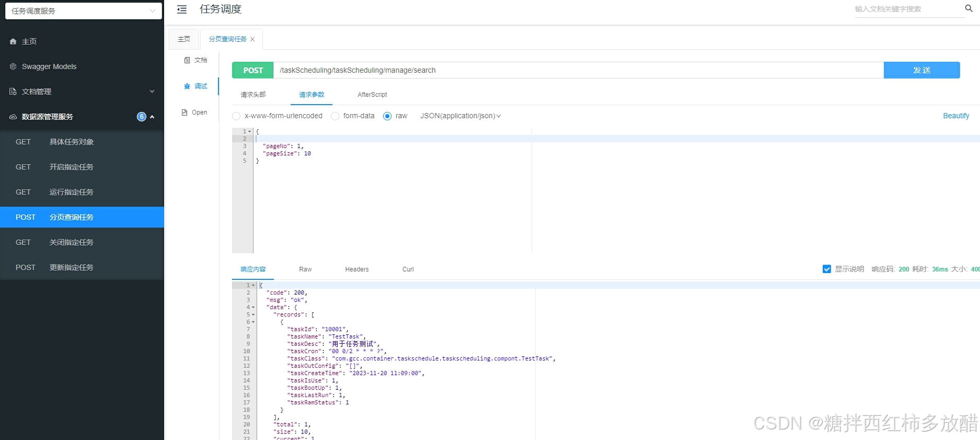Fold record object at line 6

253,322
